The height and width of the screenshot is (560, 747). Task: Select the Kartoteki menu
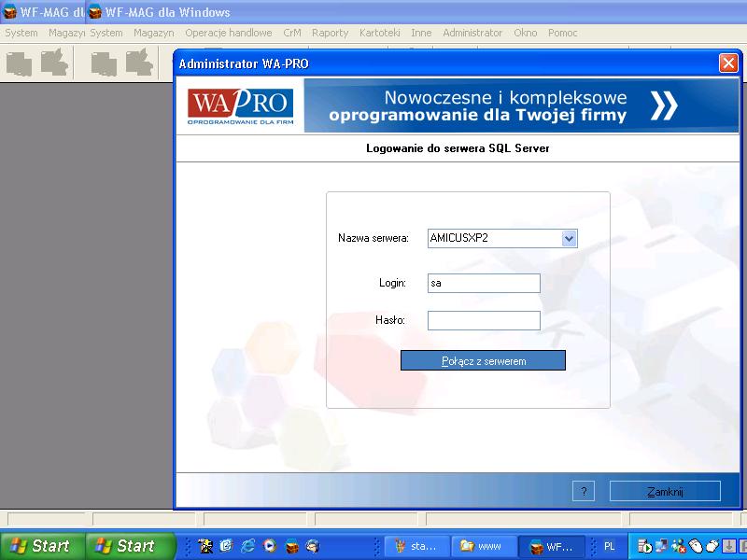pyautogui.click(x=379, y=33)
